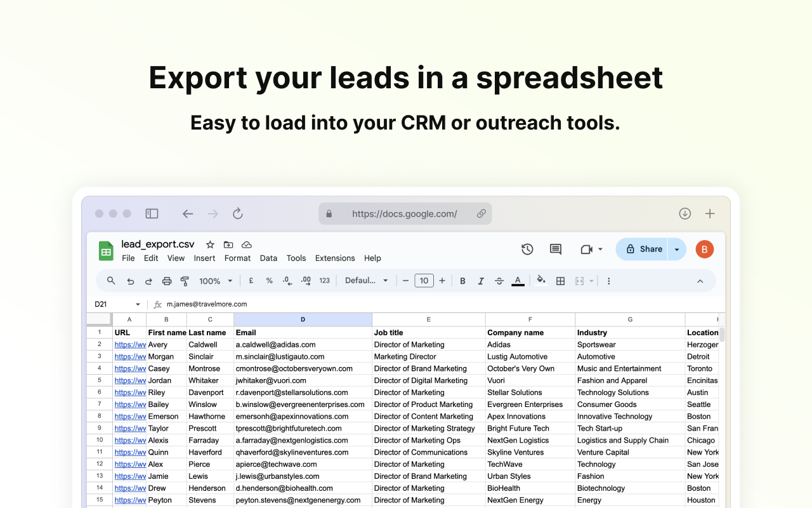812x508 pixels.
Task: Open the Default font dropdown
Action: coord(367,281)
